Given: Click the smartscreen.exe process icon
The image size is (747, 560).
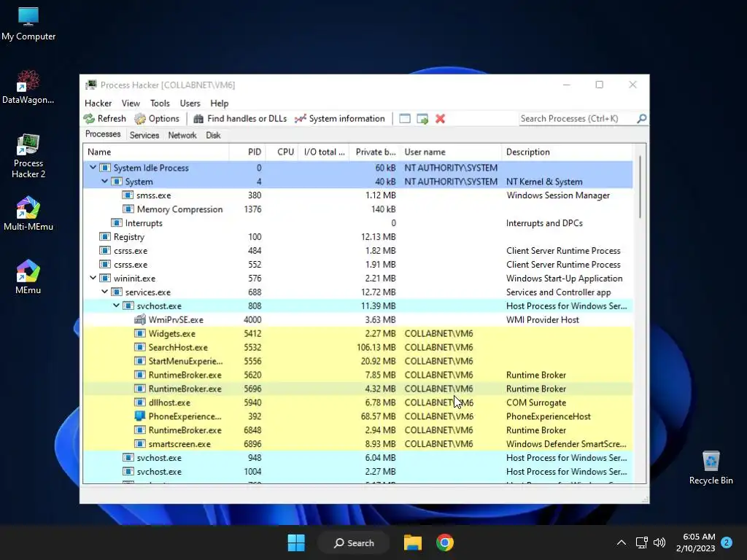Looking at the screenshot, I should click(139, 444).
